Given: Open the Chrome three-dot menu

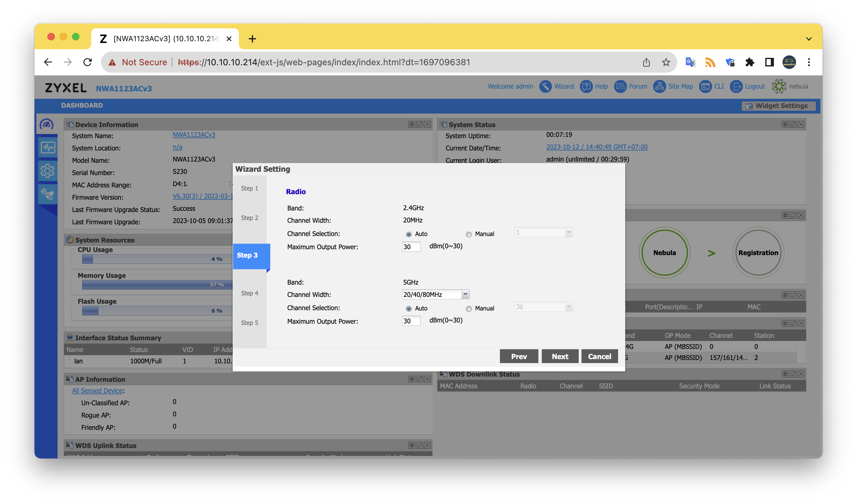Looking at the screenshot, I should point(809,62).
